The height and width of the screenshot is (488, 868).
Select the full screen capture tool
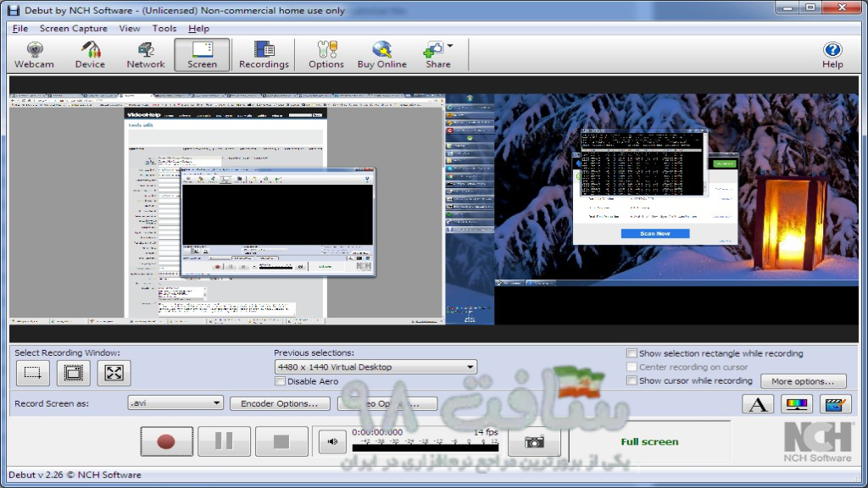(x=114, y=373)
